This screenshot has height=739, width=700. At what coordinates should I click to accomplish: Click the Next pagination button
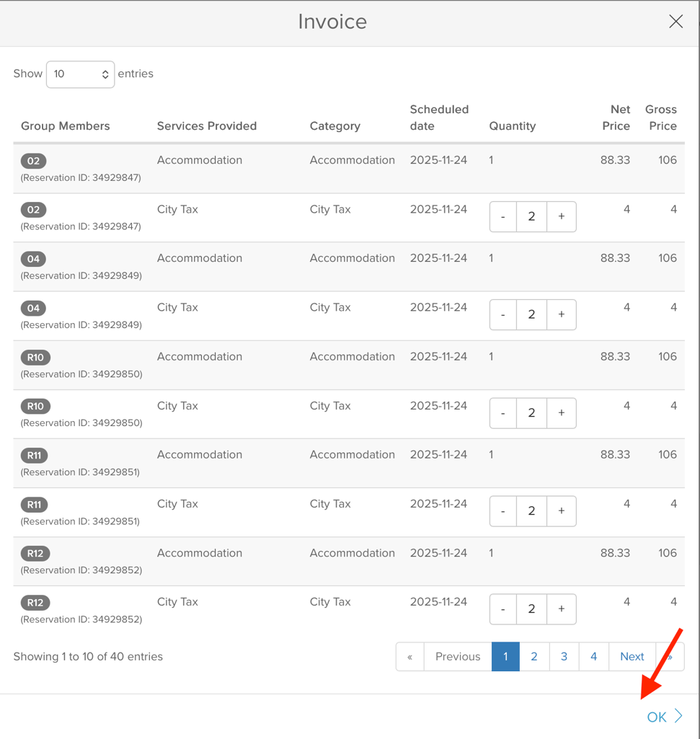(x=632, y=657)
